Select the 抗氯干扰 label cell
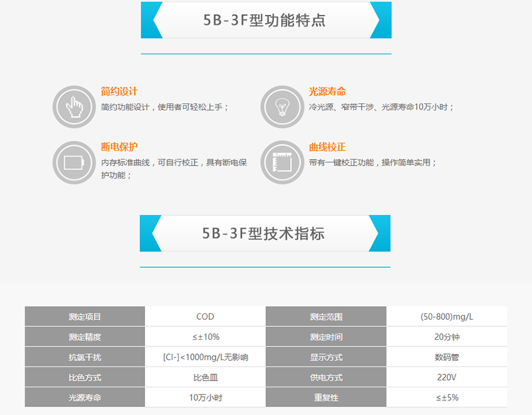This screenshot has height=415, width=532. click(x=85, y=357)
